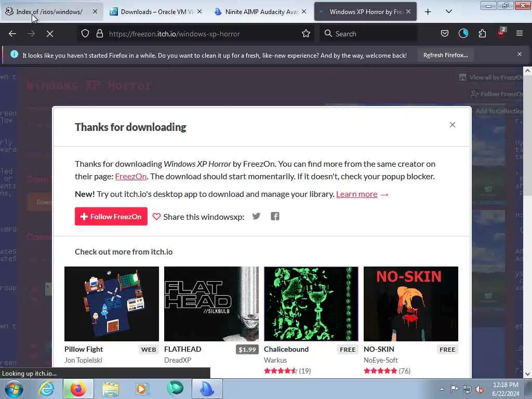Go back with the back arrow
532x399 pixels.
12,34
